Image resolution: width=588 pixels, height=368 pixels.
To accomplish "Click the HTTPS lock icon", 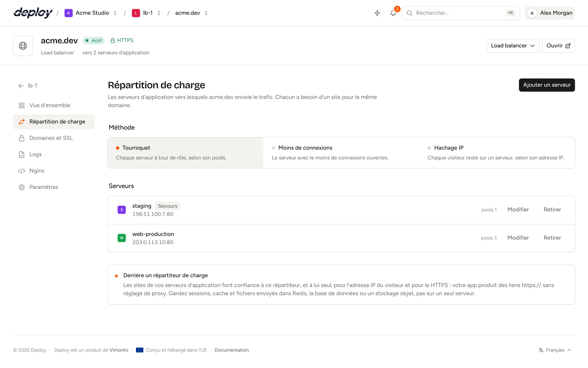I will (112, 40).
